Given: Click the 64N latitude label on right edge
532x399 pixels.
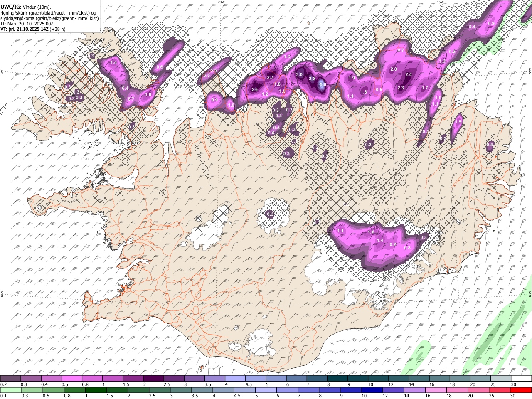Looking at the screenshot, I should [x=530, y=294].
